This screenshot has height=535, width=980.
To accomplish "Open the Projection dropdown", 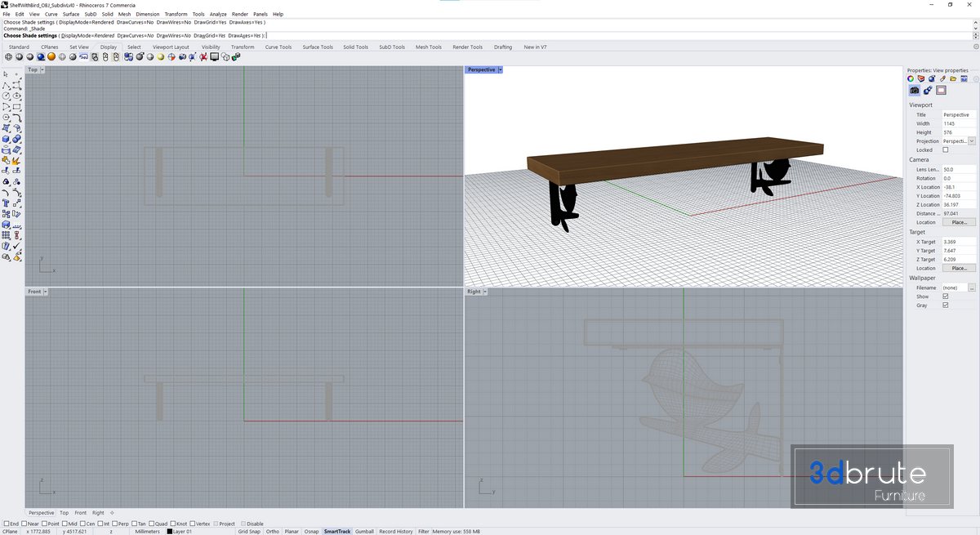I will [x=971, y=141].
